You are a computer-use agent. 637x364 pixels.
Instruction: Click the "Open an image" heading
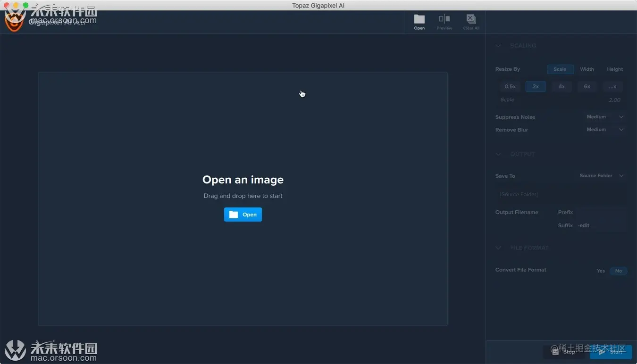(243, 180)
